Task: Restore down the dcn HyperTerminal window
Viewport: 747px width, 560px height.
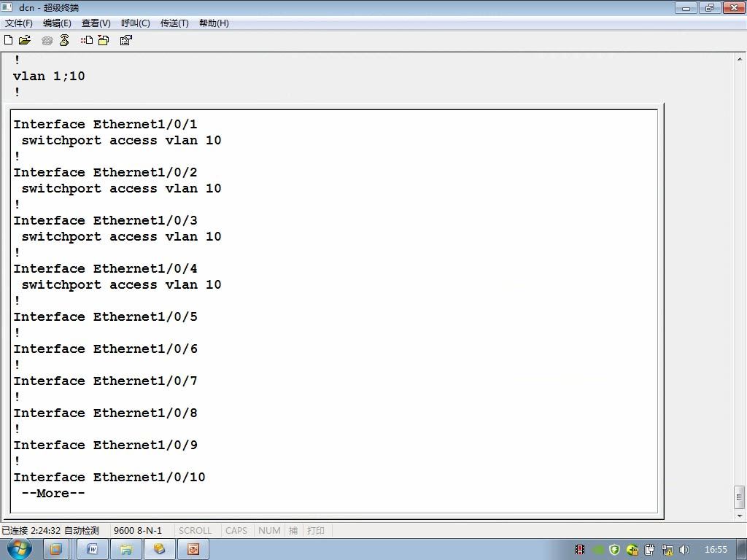Action: coord(709,7)
